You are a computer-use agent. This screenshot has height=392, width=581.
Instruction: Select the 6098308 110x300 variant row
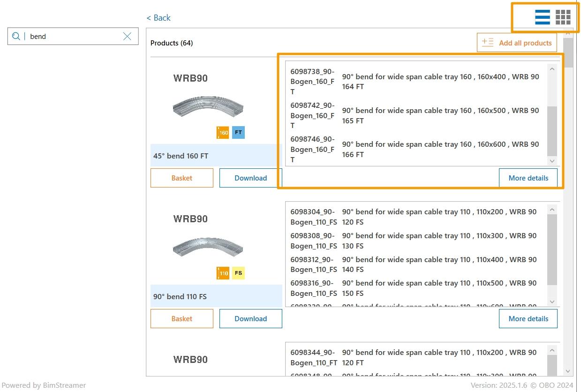click(x=415, y=241)
